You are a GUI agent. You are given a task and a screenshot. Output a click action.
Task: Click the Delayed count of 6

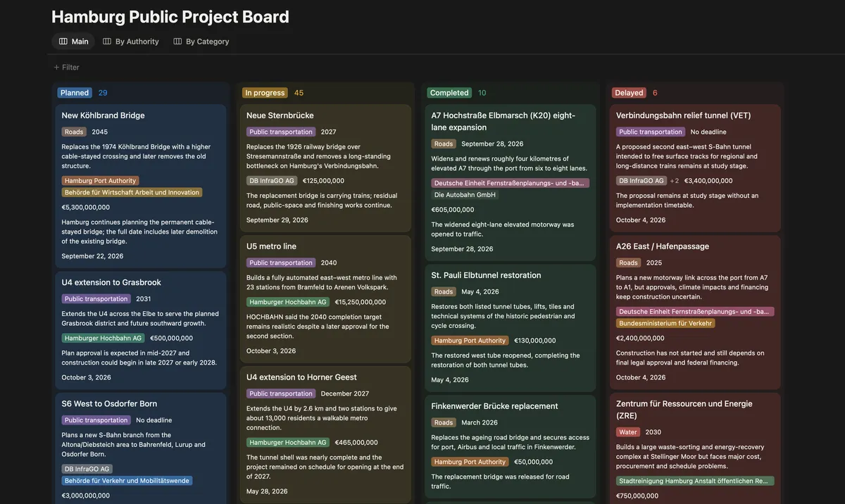(x=655, y=93)
